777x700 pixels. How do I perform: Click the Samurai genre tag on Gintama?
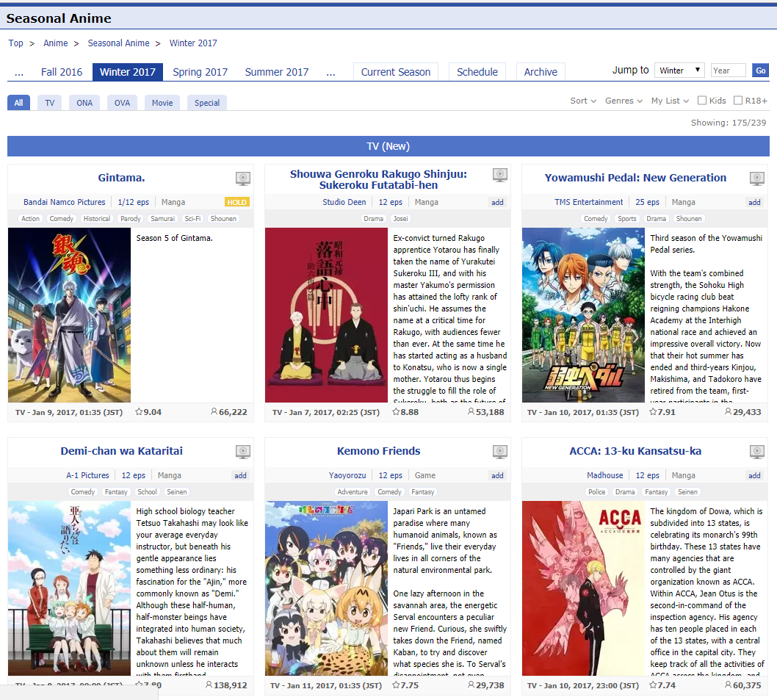click(162, 219)
